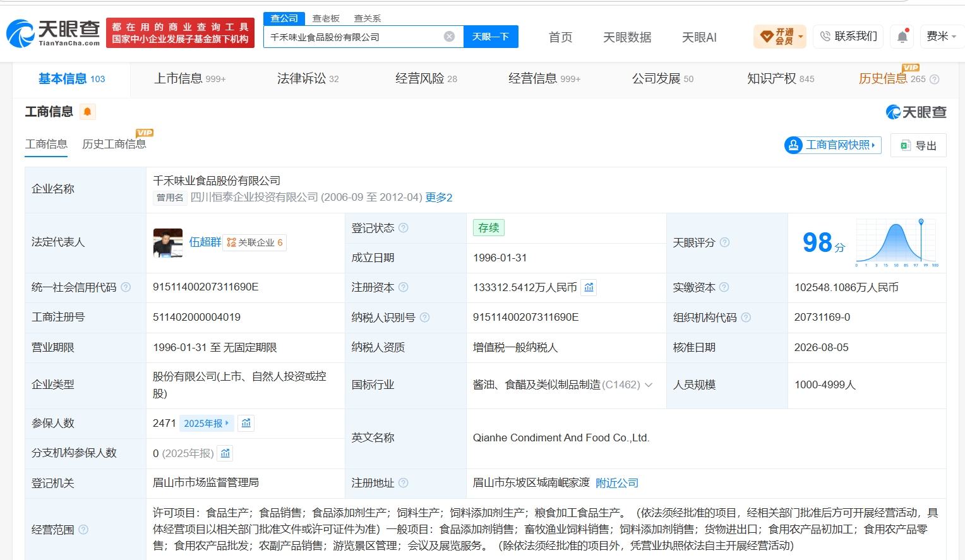Open chart icon next to 2025年报 tag

(246, 423)
